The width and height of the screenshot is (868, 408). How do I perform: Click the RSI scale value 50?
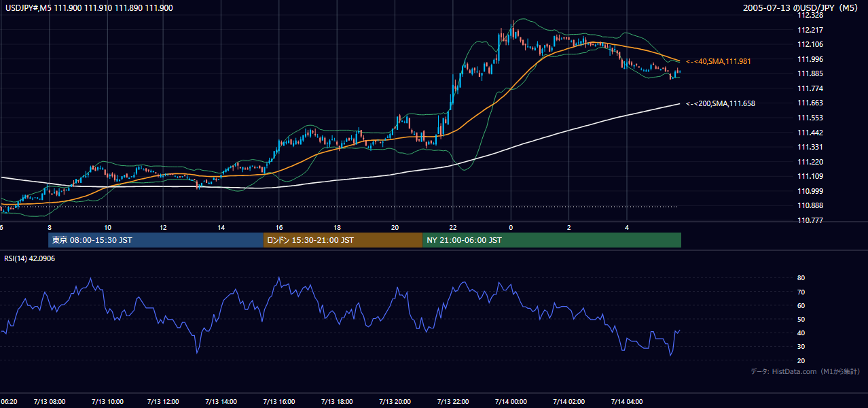click(801, 319)
